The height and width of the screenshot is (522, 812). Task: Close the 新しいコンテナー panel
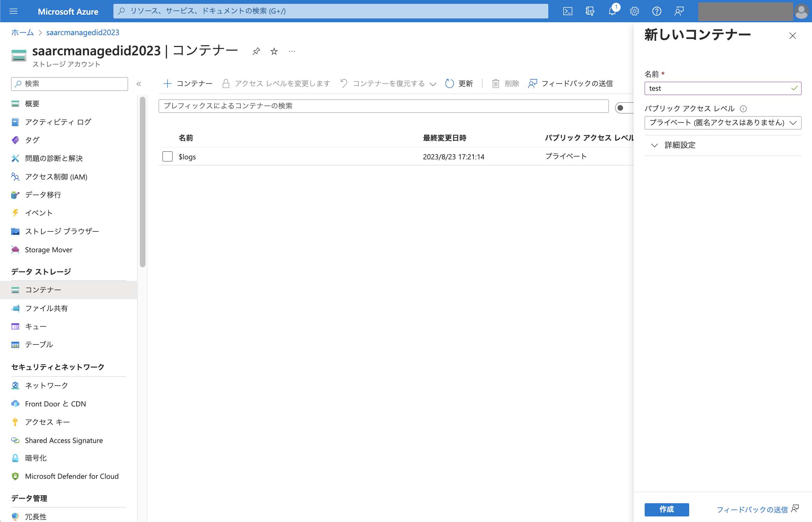[x=793, y=36]
